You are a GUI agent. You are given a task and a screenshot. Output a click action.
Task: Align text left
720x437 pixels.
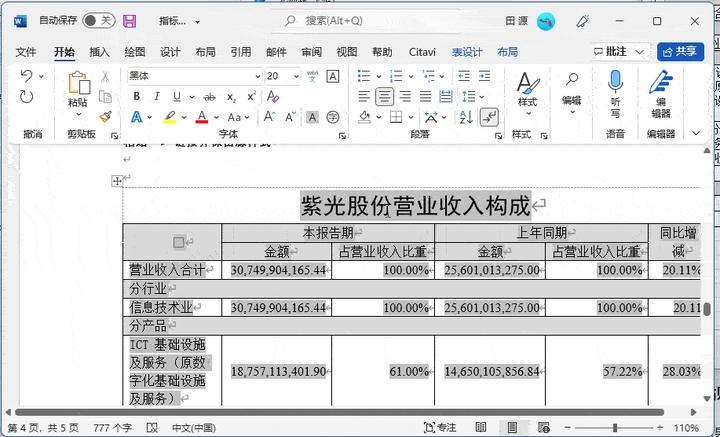click(x=364, y=96)
